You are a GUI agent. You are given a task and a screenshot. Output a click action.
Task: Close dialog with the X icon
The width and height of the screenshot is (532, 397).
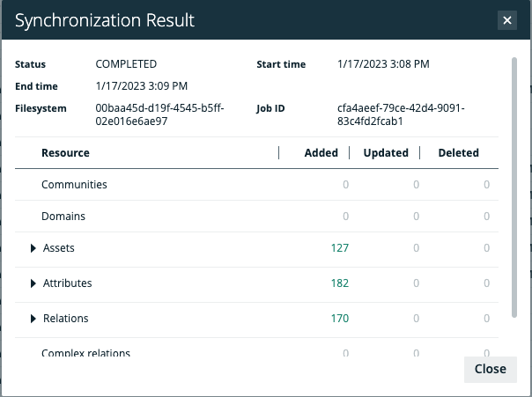[506, 20]
